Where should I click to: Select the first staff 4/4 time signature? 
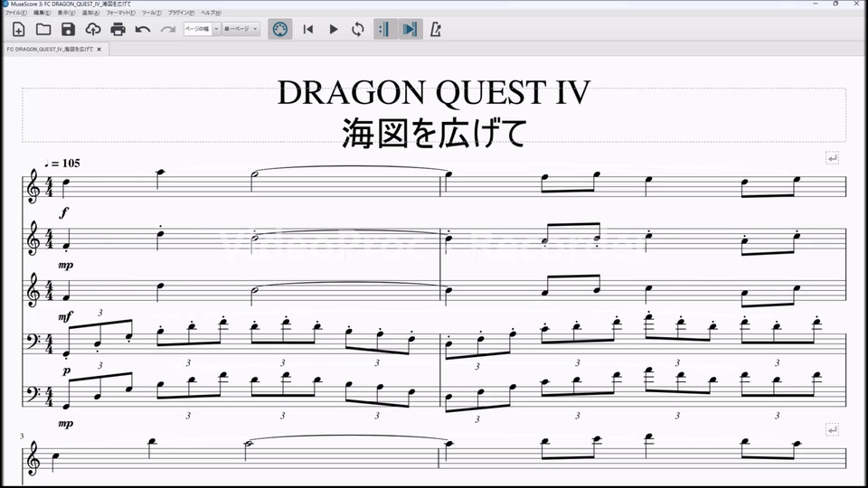click(49, 186)
